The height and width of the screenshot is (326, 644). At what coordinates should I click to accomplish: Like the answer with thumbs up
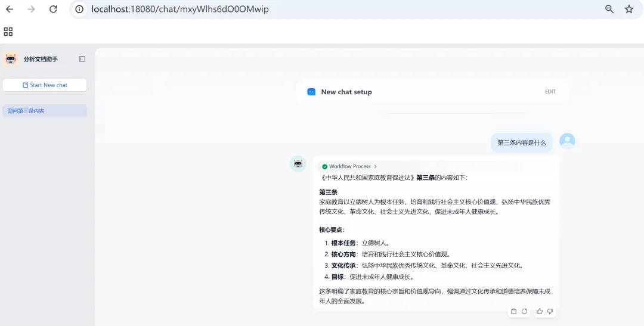(x=540, y=311)
